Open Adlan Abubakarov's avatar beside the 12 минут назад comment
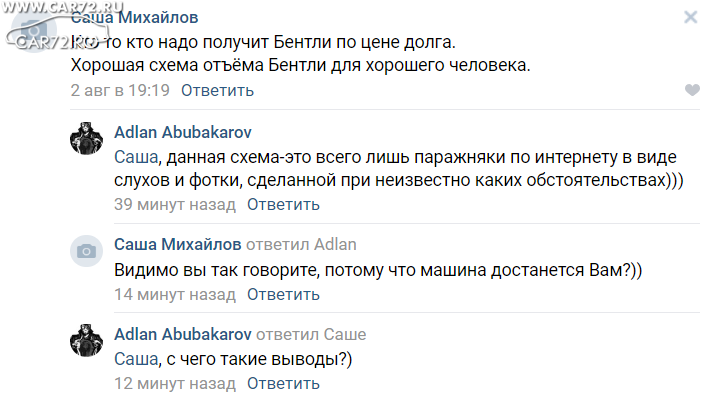 tap(86, 341)
